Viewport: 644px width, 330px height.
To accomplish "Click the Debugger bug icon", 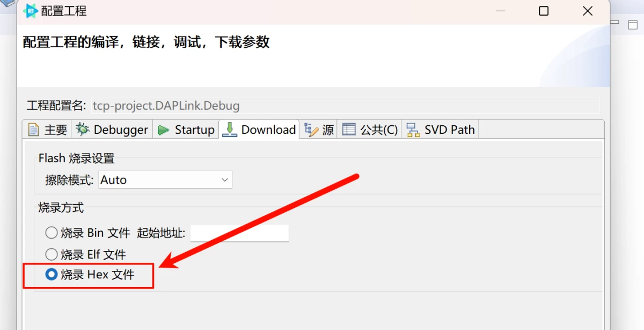I will (x=83, y=130).
